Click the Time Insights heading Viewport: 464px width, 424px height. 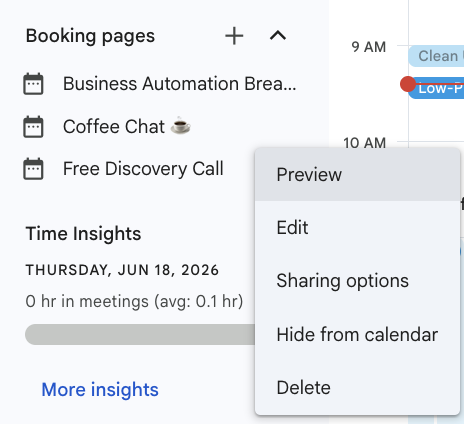click(83, 233)
